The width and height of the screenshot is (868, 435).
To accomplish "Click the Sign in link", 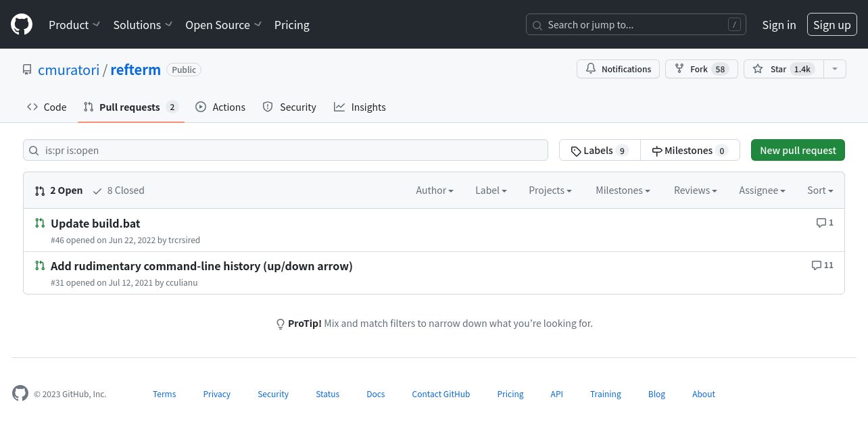I will point(779,25).
